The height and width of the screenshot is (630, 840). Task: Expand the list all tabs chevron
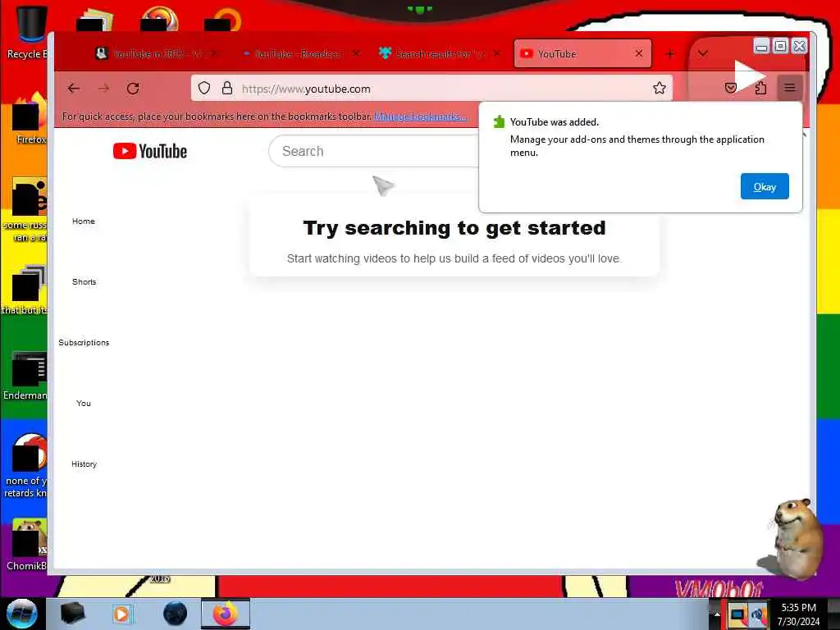pos(703,53)
